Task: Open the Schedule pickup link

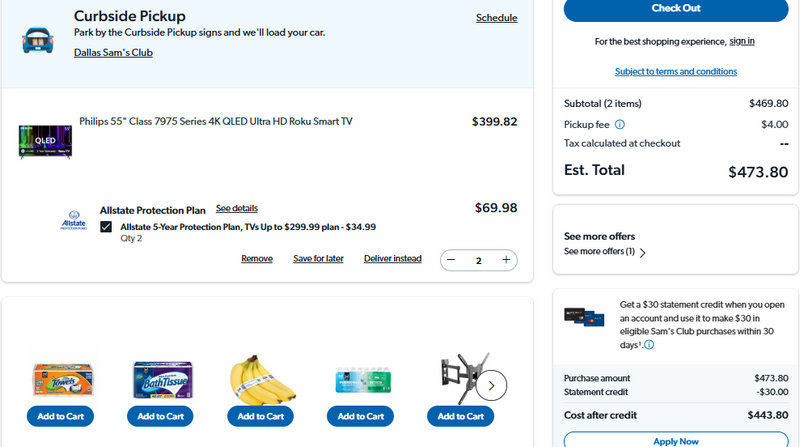Action: pos(496,18)
